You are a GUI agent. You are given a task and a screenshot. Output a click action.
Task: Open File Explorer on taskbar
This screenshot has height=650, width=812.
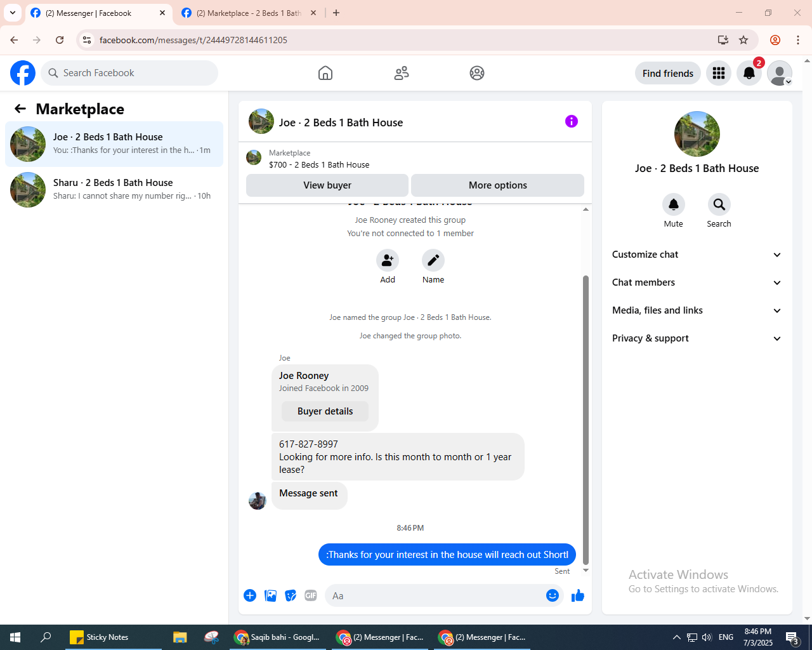180,637
